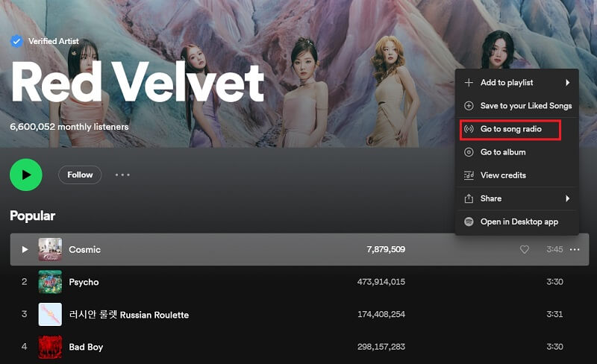
Task: Click the 3:31 duration of Russian Roulette
Action: tap(554, 314)
